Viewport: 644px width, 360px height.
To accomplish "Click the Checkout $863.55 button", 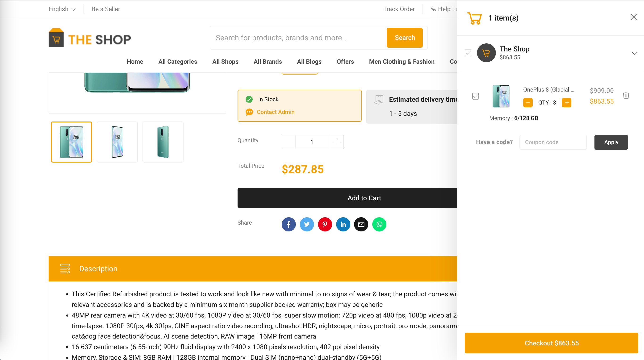I will pos(551,343).
